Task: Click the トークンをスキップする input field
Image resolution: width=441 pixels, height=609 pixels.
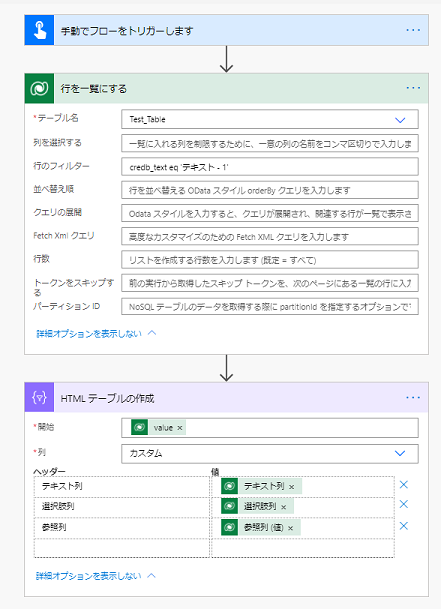Action: pyautogui.click(x=270, y=283)
